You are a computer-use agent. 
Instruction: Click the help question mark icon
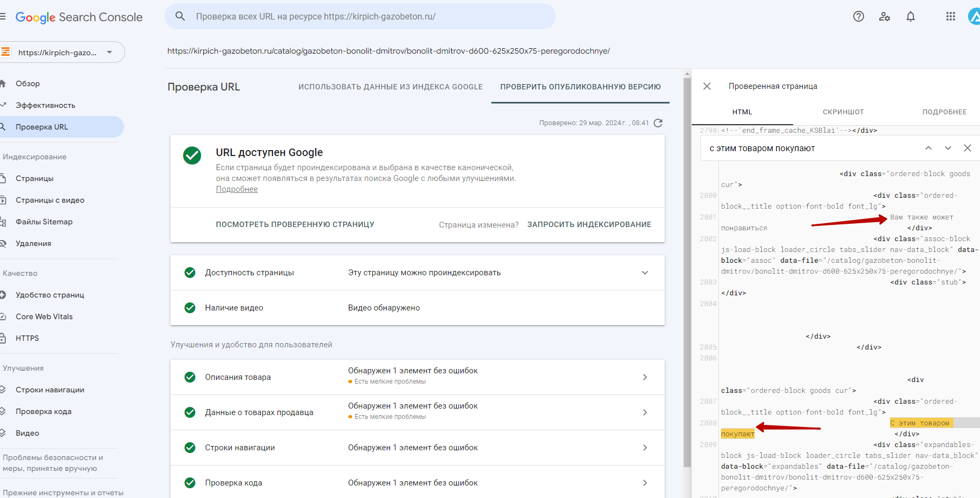click(x=858, y=16)
